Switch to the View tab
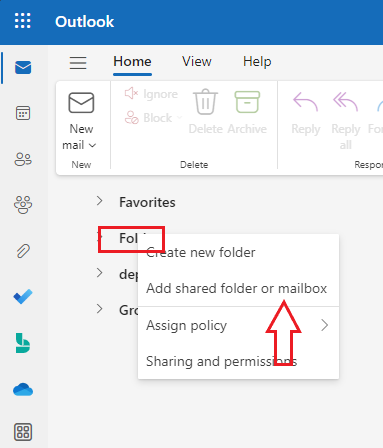Viewport: 383px width, 448px height. coord(197,62)
